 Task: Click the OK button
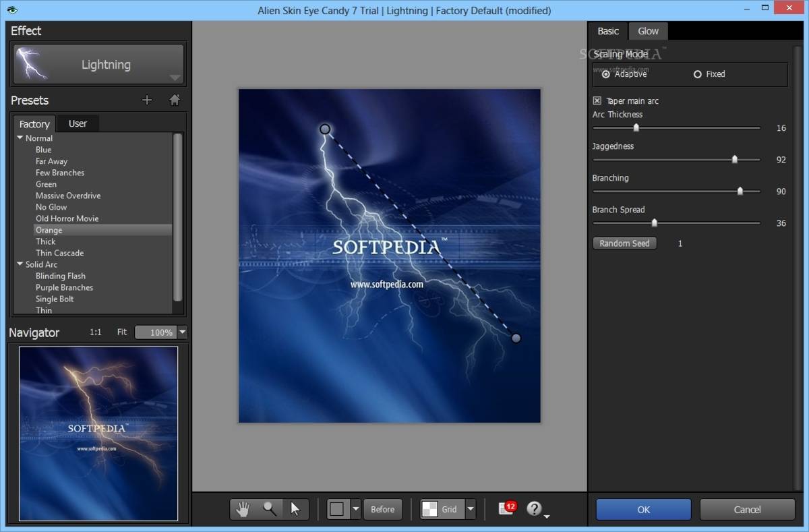click(643, 509)
